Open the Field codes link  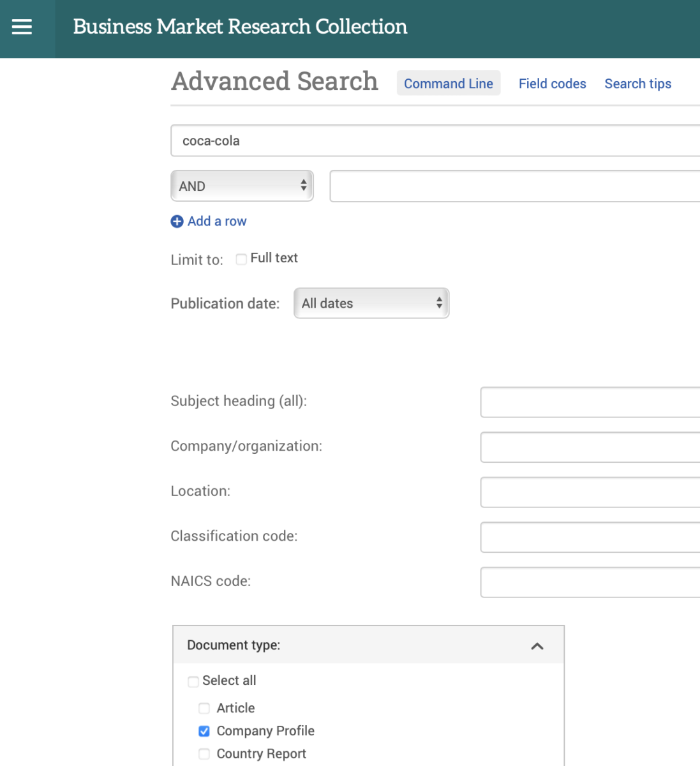click(x=552, y=84)
